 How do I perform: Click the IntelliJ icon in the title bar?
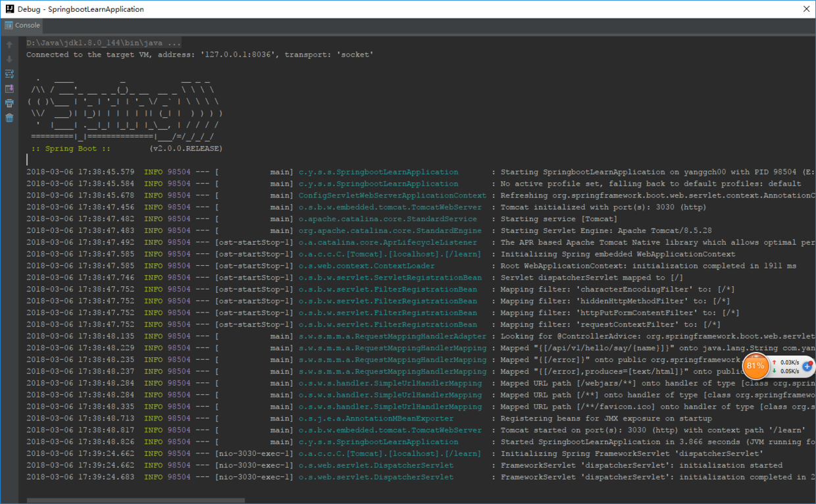coord(9,9)
